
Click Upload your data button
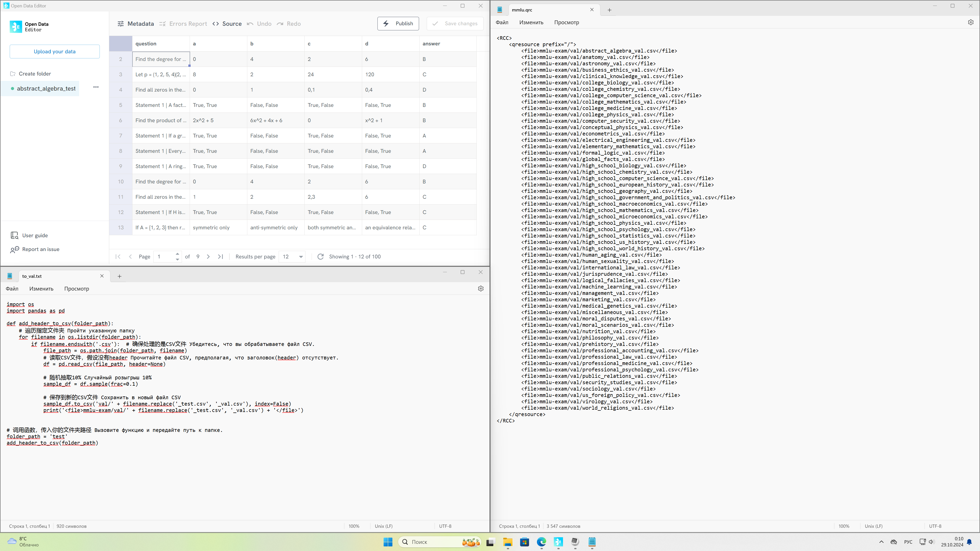pos(55,51)
